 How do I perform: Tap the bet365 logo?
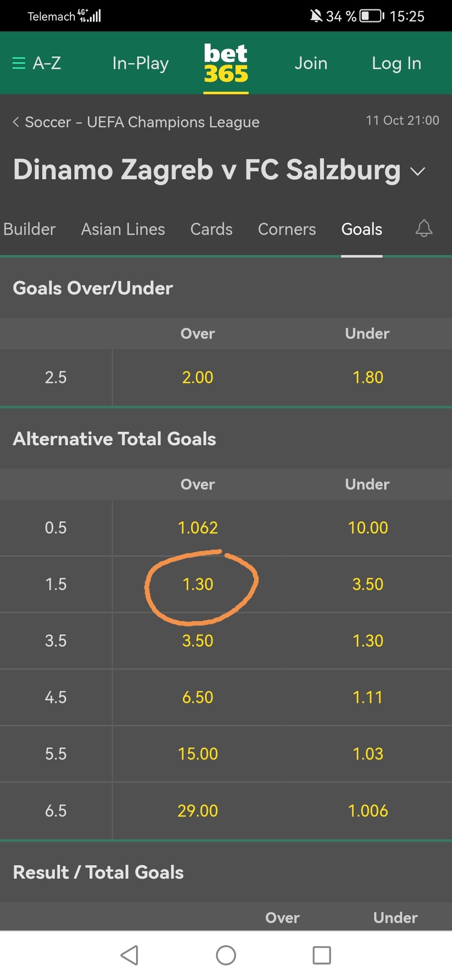point(226,63)
